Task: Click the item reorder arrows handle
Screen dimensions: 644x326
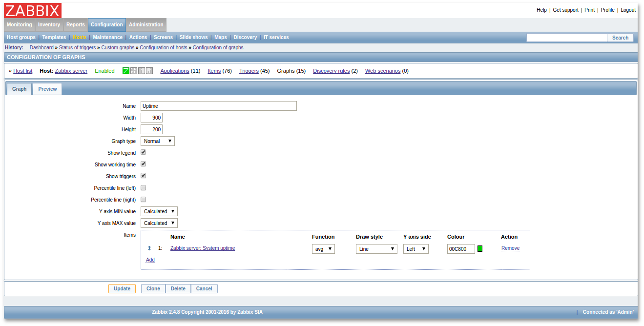Action: coord(149,248)
